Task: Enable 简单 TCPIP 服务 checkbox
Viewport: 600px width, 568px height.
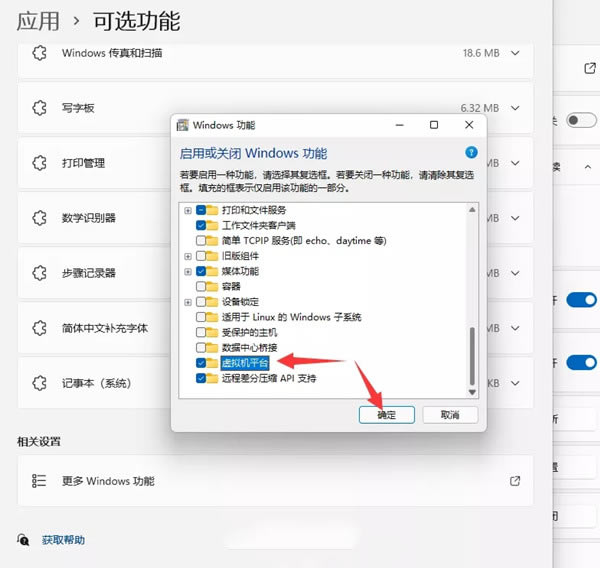Action: click(201, 241)
